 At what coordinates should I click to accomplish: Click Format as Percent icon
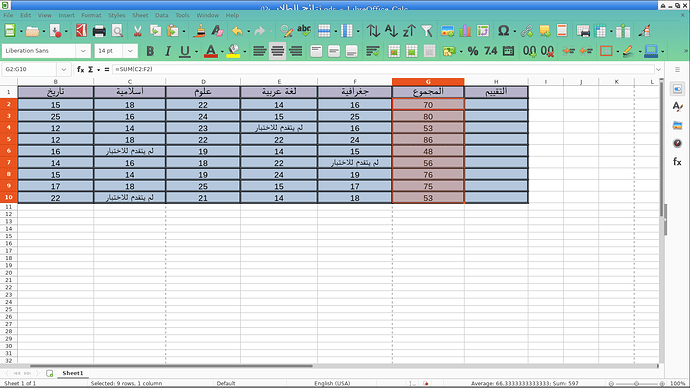point(473,51)
